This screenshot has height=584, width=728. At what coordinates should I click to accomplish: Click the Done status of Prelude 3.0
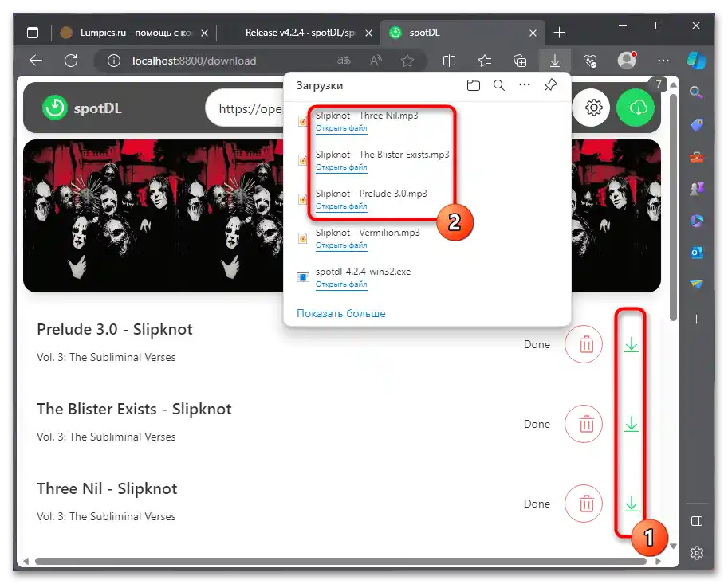coord(537,345)
